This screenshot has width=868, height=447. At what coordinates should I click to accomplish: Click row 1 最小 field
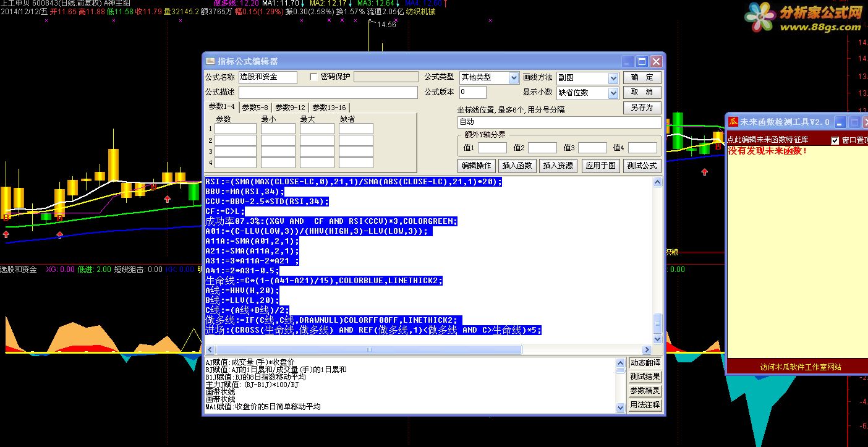coord(278,129)
